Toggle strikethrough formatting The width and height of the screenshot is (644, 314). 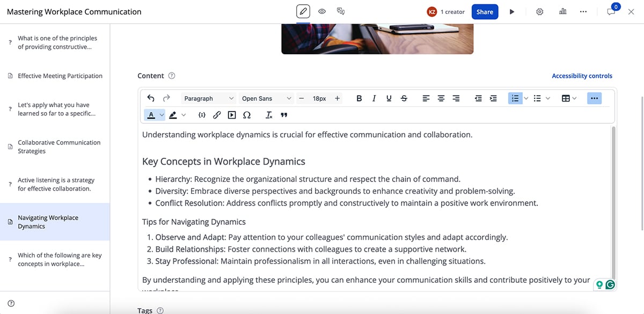(x=404, y=98)
